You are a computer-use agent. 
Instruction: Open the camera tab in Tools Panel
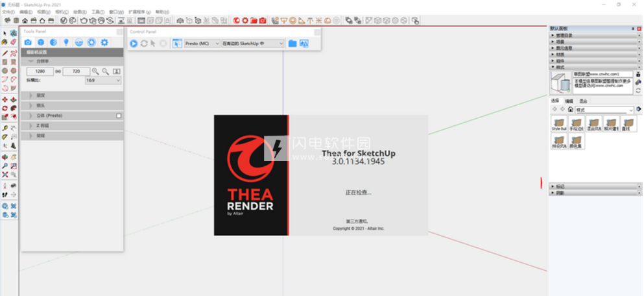pos(28,42)
